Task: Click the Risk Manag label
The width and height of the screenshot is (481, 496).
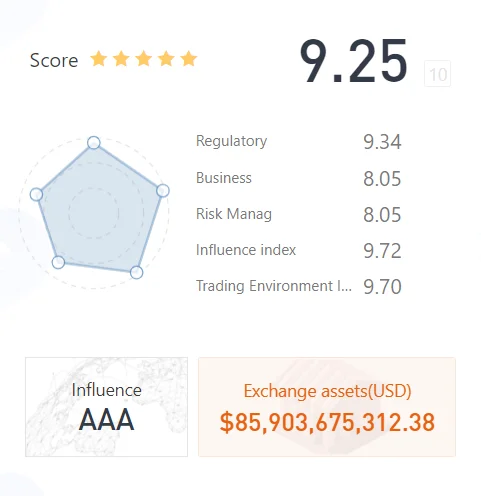Action: click(x=234, y=214)
